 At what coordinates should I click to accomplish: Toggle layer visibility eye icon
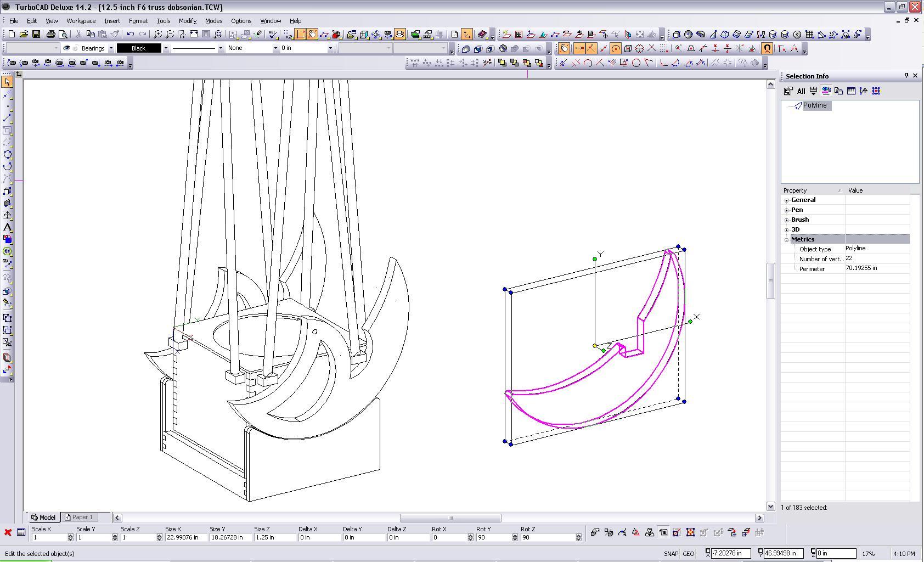[67, 48]
